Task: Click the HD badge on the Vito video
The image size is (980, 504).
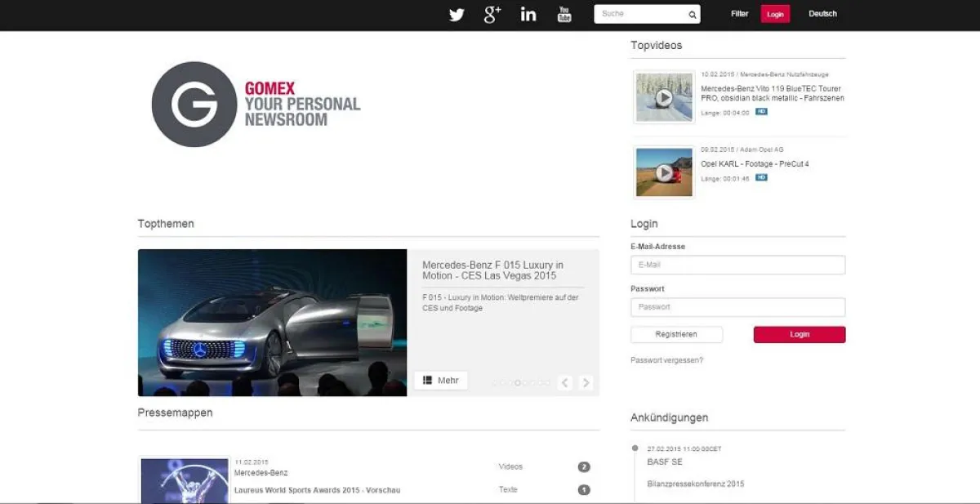Action: tap(761, 112)
